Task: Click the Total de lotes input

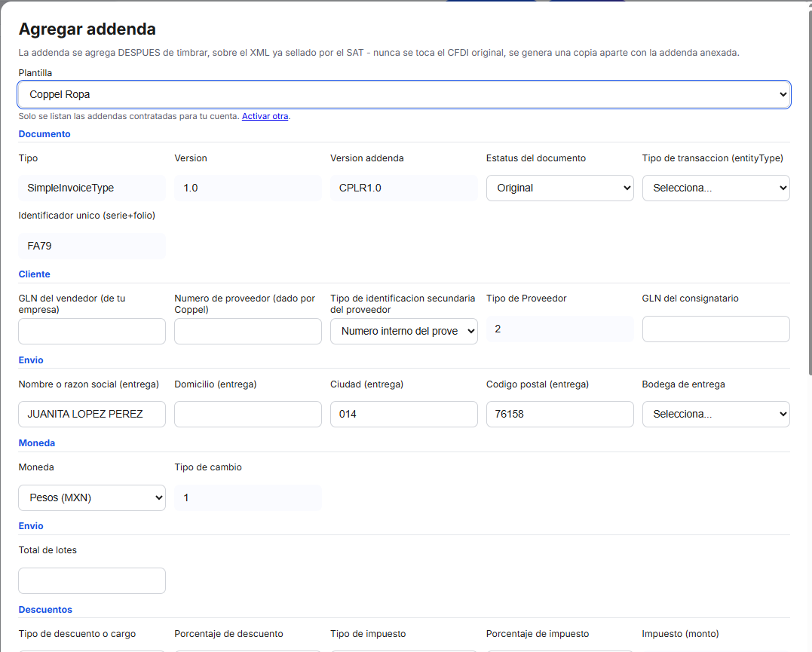Action: (92, 580)
